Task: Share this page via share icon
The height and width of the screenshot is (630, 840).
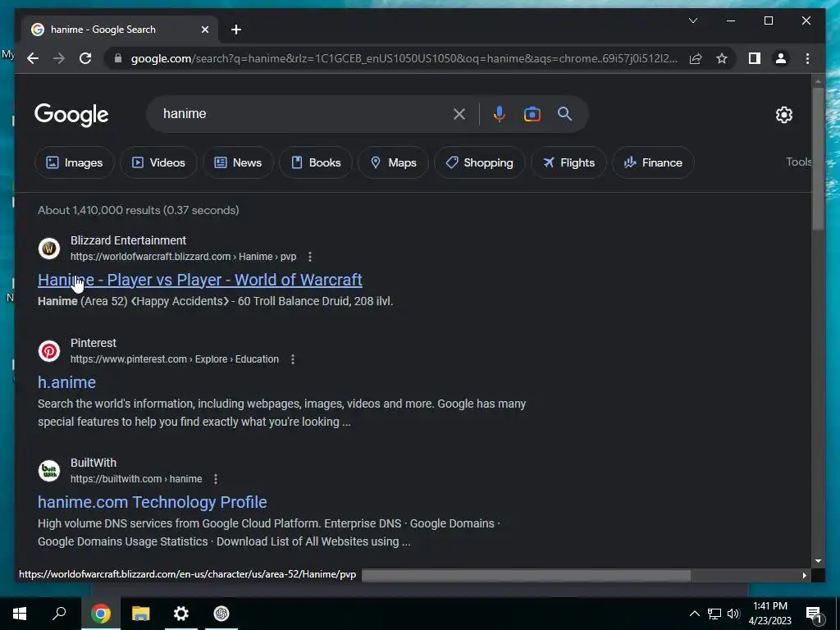Action: 696,58
